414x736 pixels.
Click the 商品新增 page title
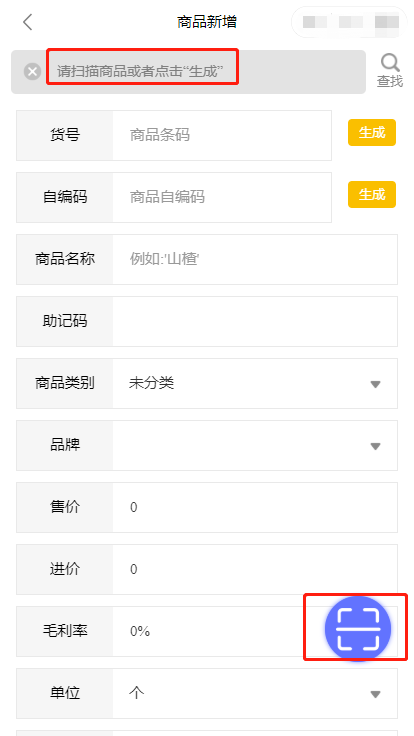coord(207,22)
